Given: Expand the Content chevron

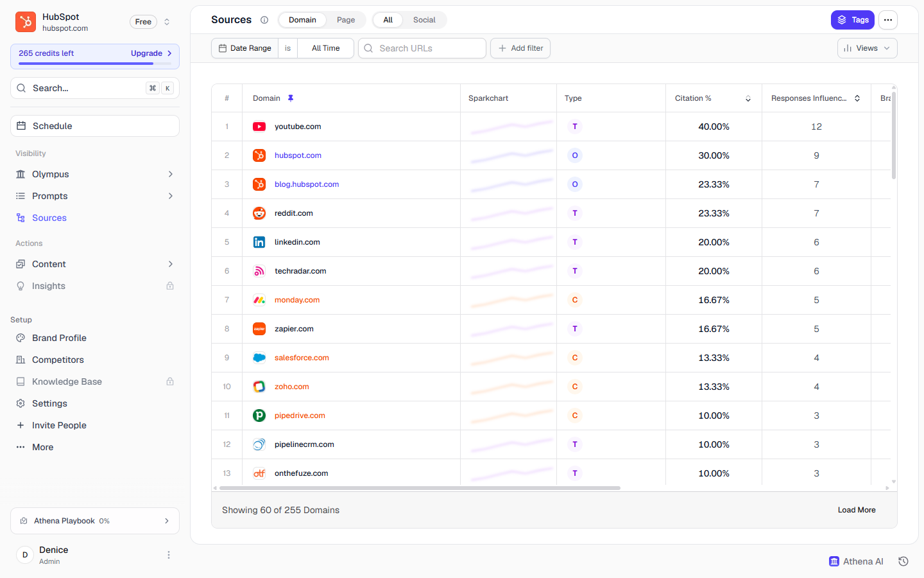Looking at the screenshot, I should pyautogui.click(x=171, y=264).
